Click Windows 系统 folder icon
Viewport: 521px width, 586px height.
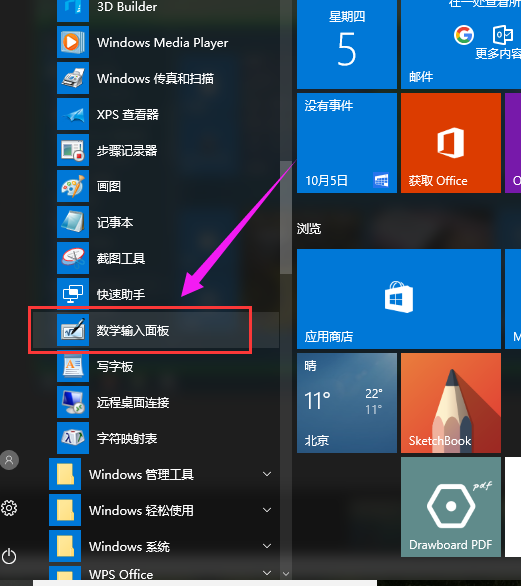coord(65,546)
